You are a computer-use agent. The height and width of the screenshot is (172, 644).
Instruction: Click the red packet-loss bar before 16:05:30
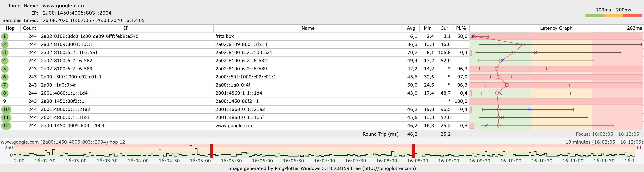(212, 151)
